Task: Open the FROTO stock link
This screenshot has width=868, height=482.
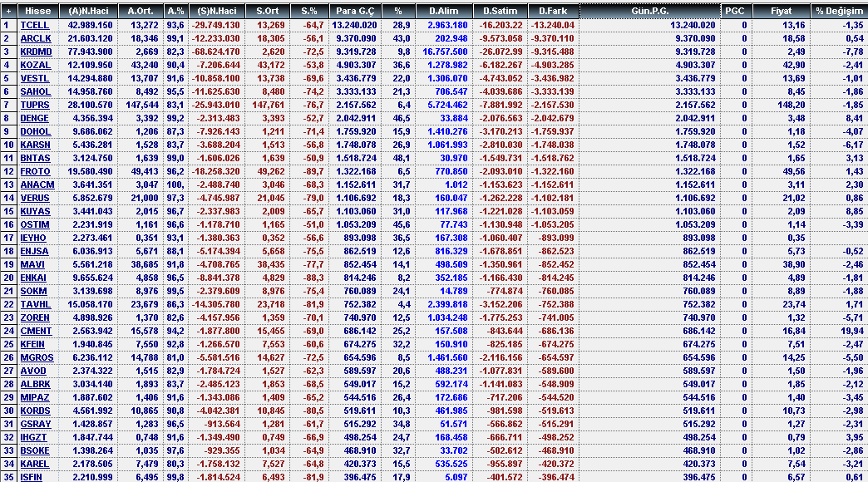Action: [x=35, y=171]
